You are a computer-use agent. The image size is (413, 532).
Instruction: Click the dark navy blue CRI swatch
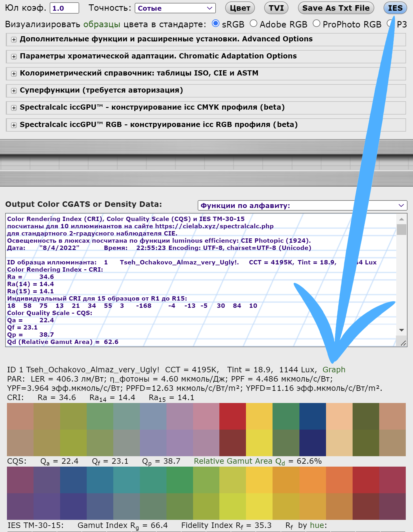pyautogui.click(x=313, y=443)
